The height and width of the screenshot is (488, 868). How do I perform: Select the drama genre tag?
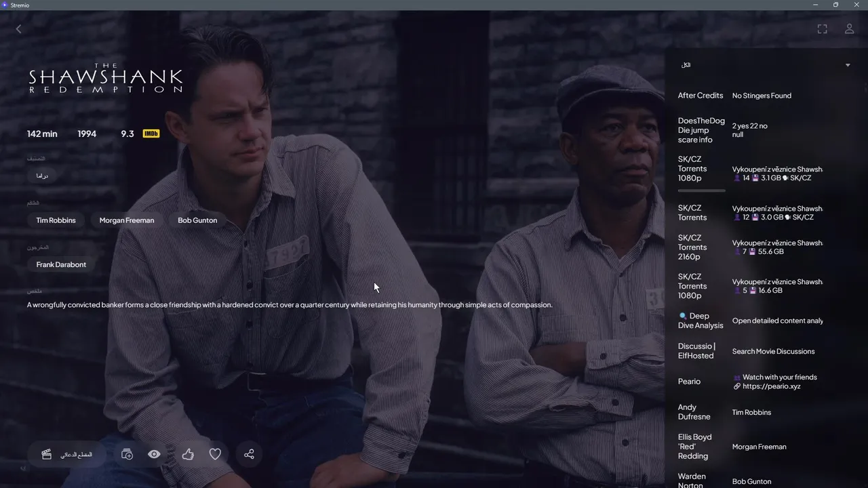(42, 176)
